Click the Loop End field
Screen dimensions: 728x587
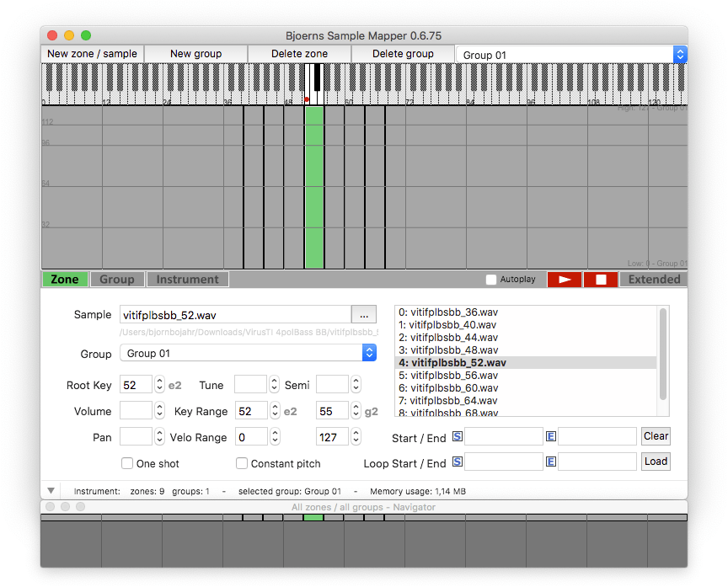tap(597, 462)
